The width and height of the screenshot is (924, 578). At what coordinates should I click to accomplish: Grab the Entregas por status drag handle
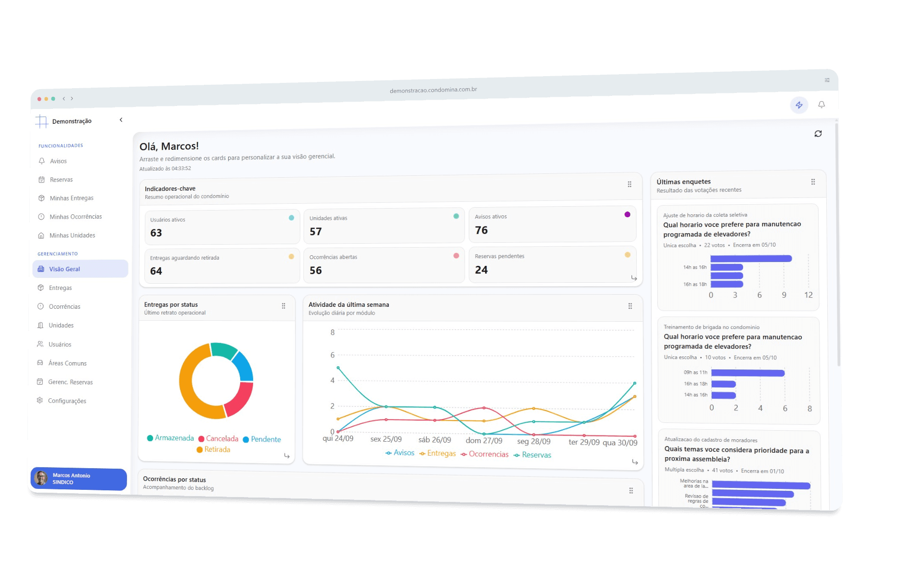pyautogui.click(x=283, y=306)
